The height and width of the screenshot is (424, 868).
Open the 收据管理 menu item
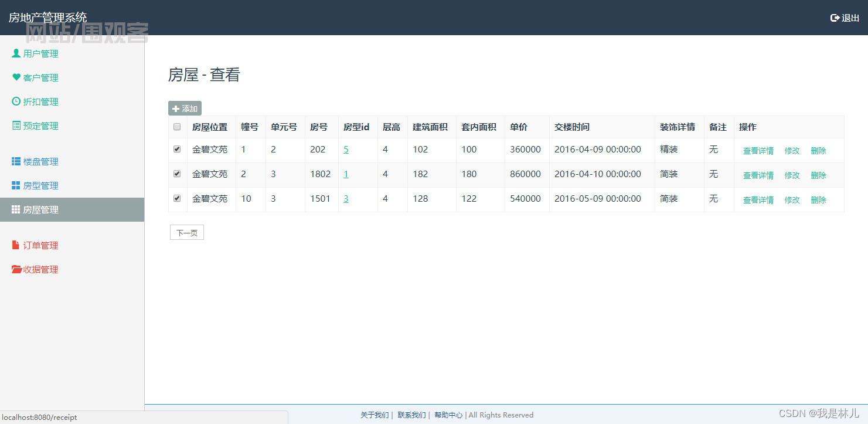(x=42, y=269)
